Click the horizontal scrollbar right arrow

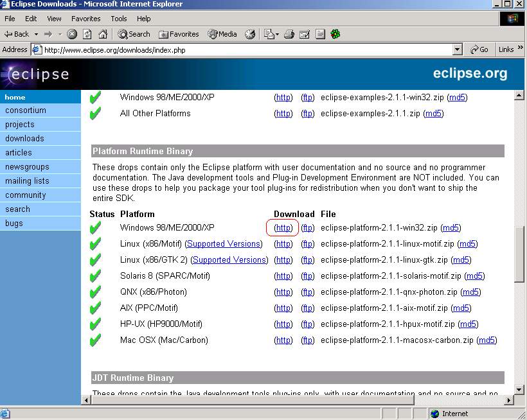coord(509,400)
